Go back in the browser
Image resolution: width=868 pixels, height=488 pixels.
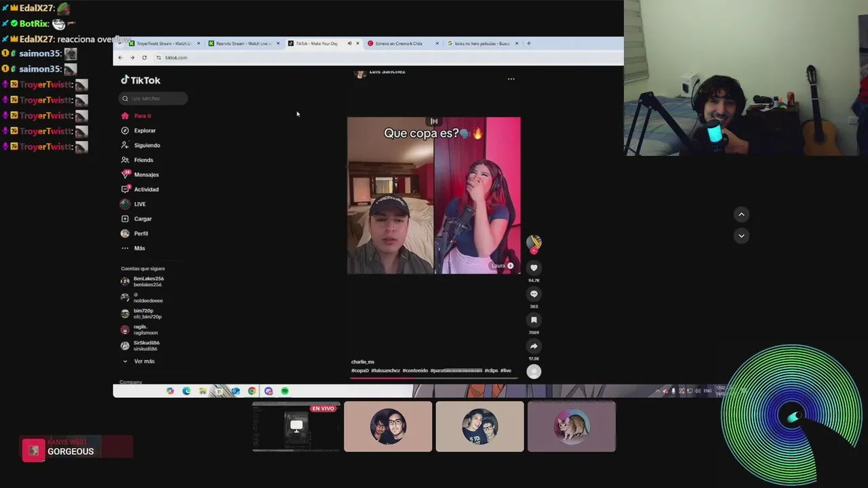click(120, 58)
